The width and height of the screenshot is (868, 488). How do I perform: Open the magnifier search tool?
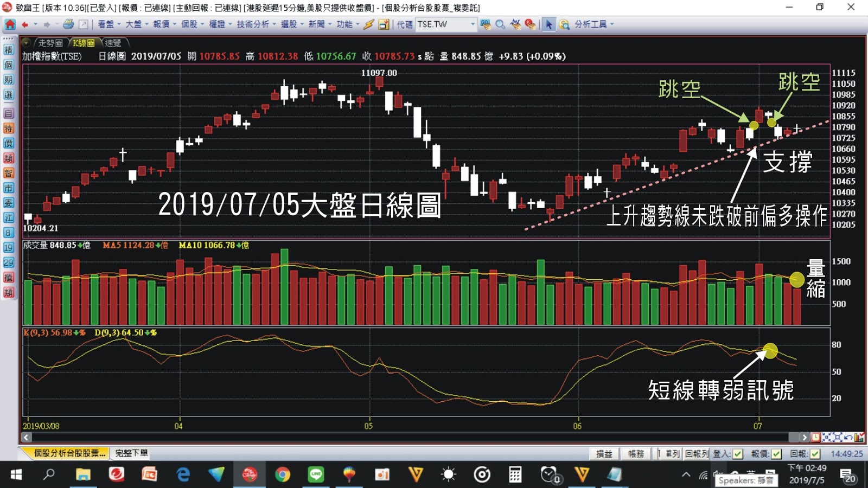pos(500,24)
